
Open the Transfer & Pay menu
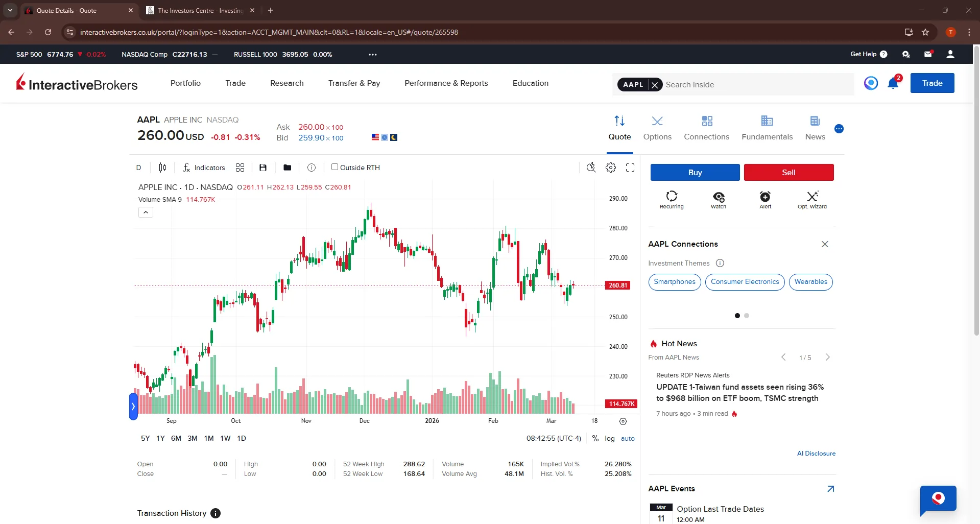click(x=354, y=83)
